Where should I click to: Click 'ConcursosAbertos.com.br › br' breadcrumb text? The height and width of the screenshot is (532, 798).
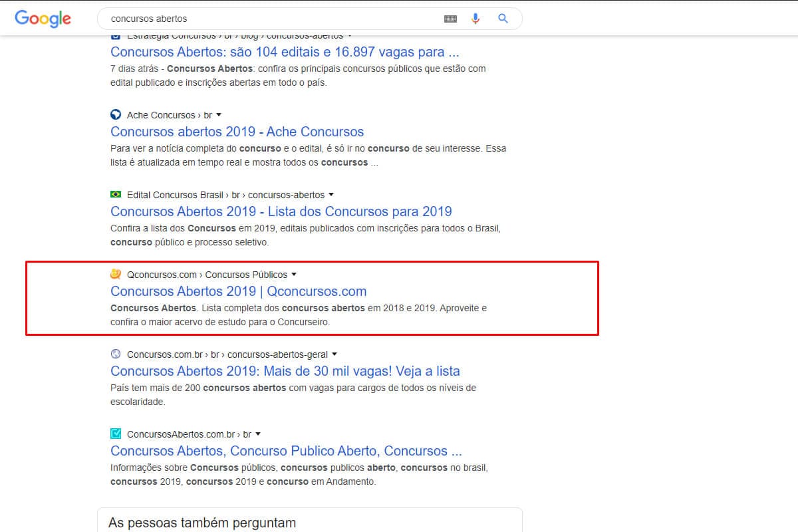[189, 434]
